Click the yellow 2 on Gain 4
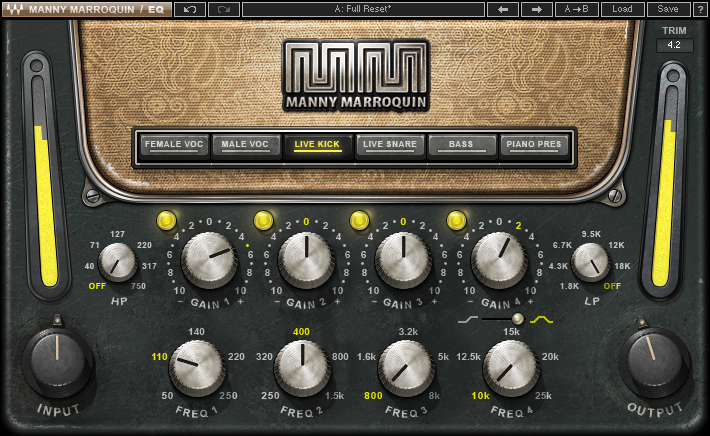The height and width of the screenshot is (436, 710). coord(518,225)
